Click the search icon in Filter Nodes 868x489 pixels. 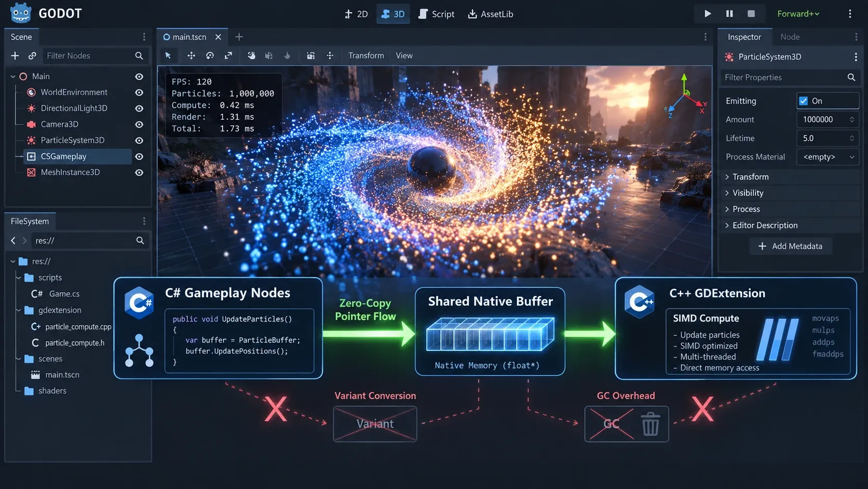point(139,56)
